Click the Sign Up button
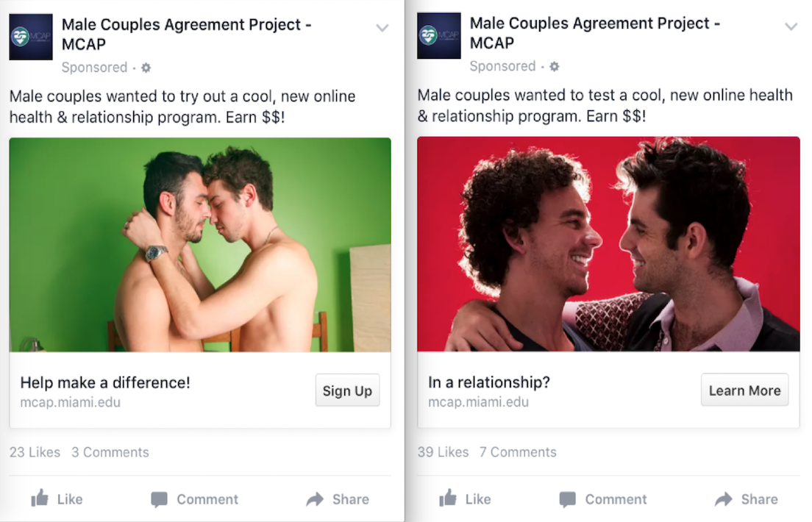This screenshot has width=812, height=522. (347, 390)
